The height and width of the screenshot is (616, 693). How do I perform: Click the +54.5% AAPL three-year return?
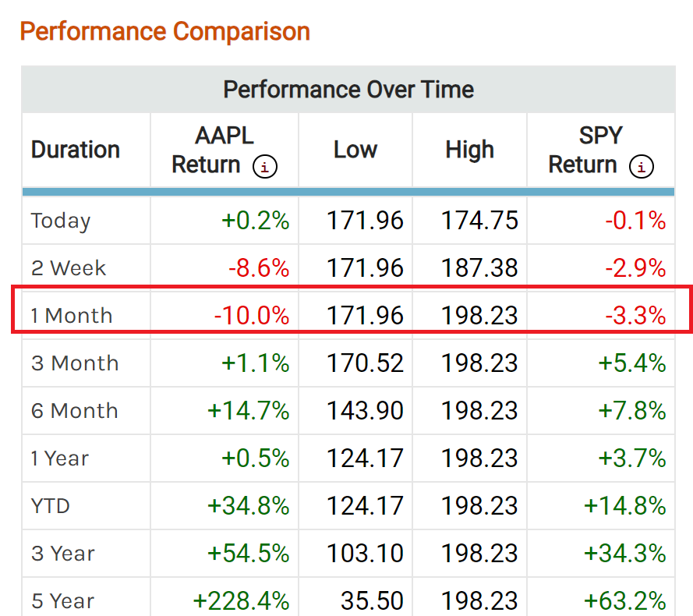[x=249, y=553]
